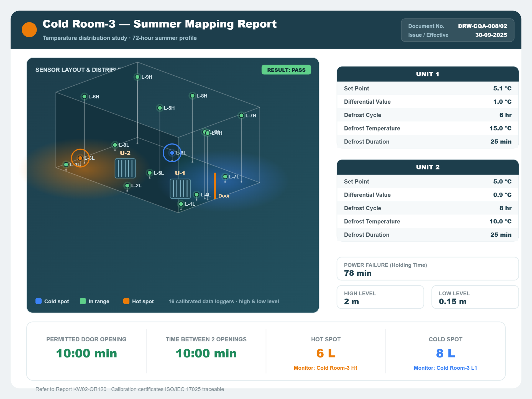532x399 pixels.
Task: Click the UNIT 1 table header
Action: pos(428,74)
